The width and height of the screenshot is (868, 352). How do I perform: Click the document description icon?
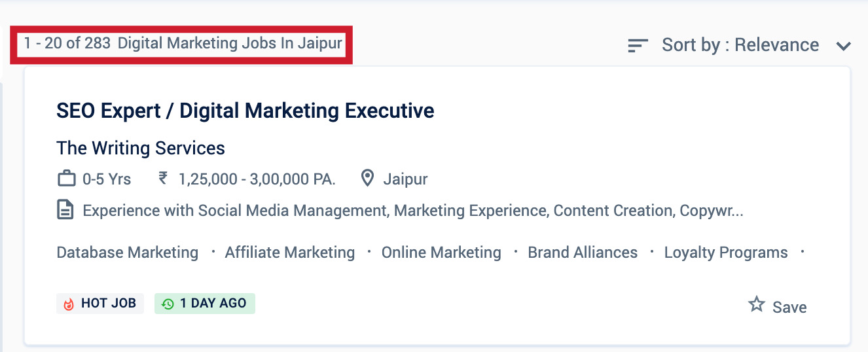point(65,211)
